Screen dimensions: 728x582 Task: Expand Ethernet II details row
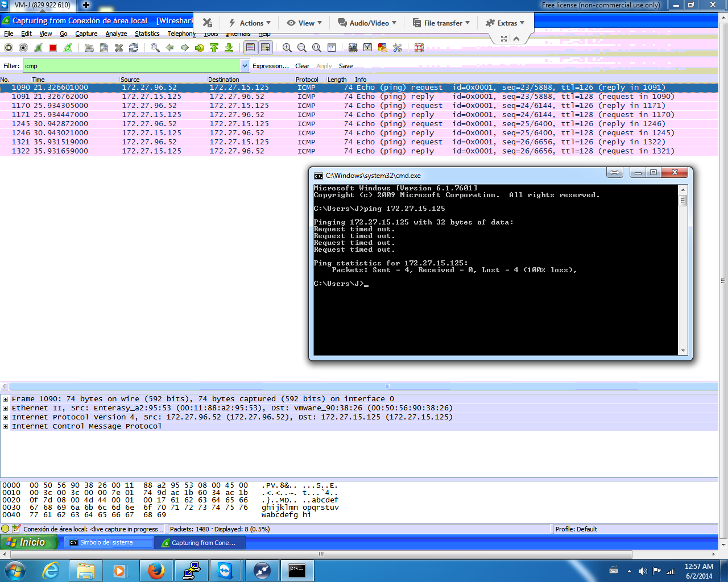click(x=5, y=408)
